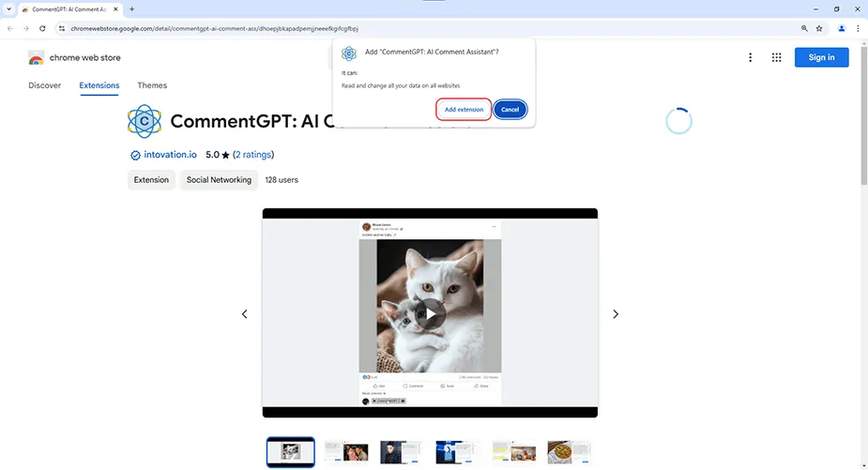
Task: Open the Chrome Web Store more options menu
Action: (x=750, y=57)
